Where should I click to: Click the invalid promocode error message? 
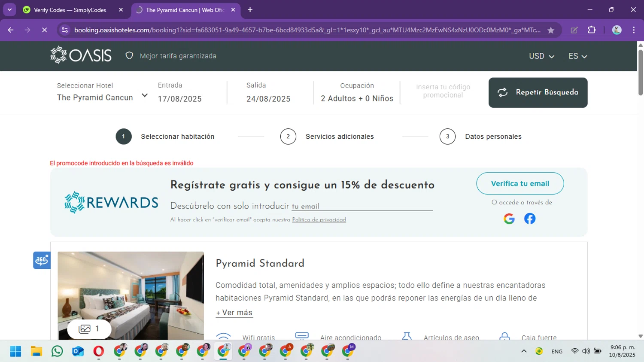coord(122,163)
